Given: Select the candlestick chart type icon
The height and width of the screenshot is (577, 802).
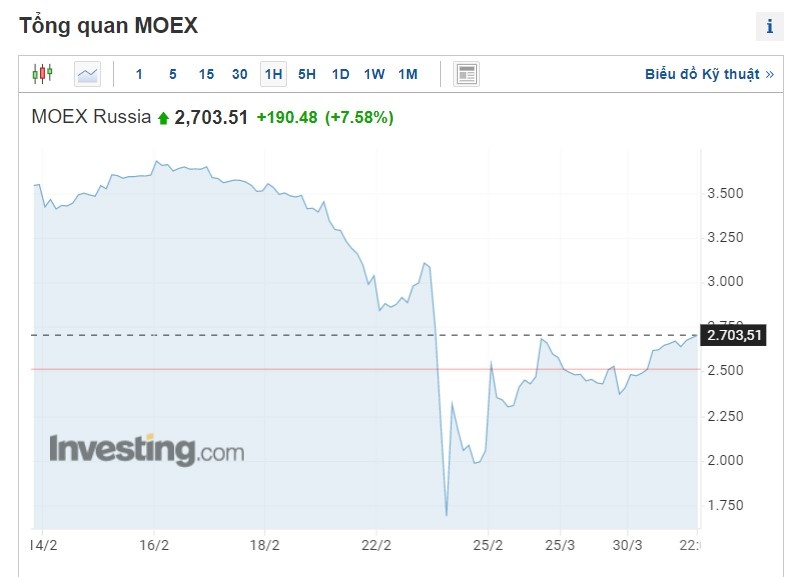Looking at the screenshot, I should [x=42, y=73].
